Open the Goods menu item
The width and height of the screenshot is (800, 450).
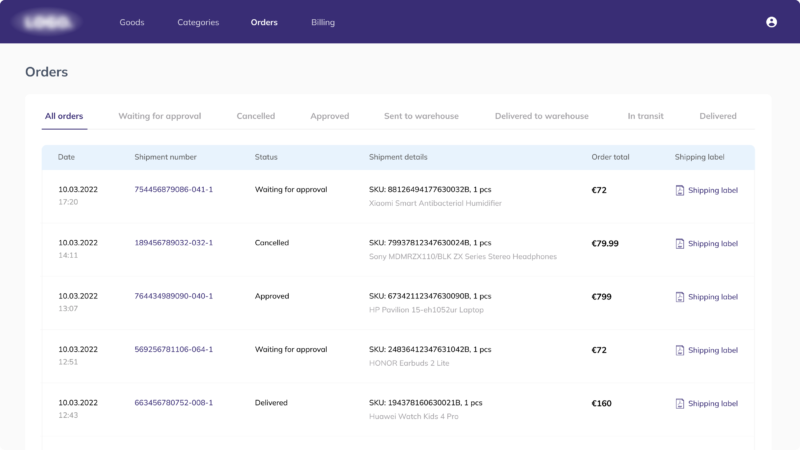pyautogui.click(x=132, y=22)
